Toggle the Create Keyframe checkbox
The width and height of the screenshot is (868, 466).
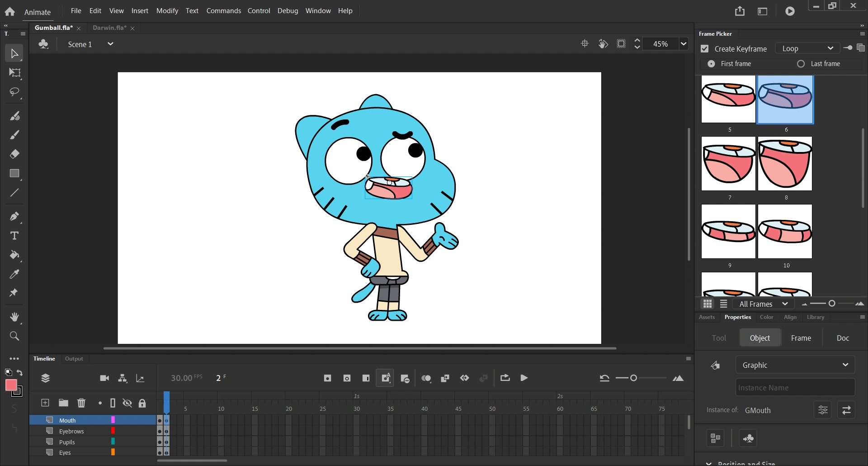(x=705, y=49)
